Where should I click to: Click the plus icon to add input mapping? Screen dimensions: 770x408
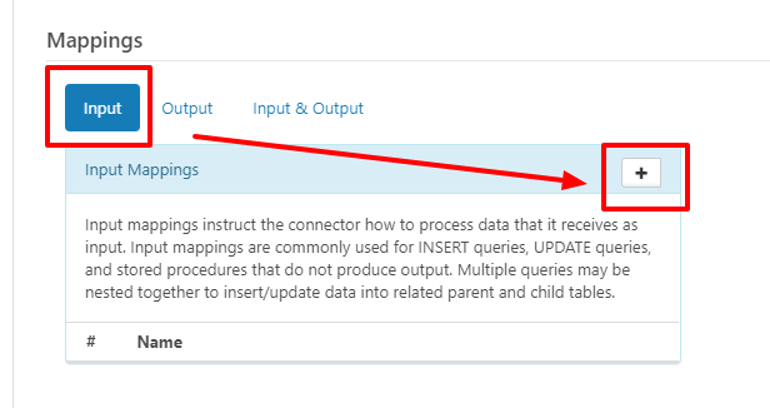tap(641, 173)
